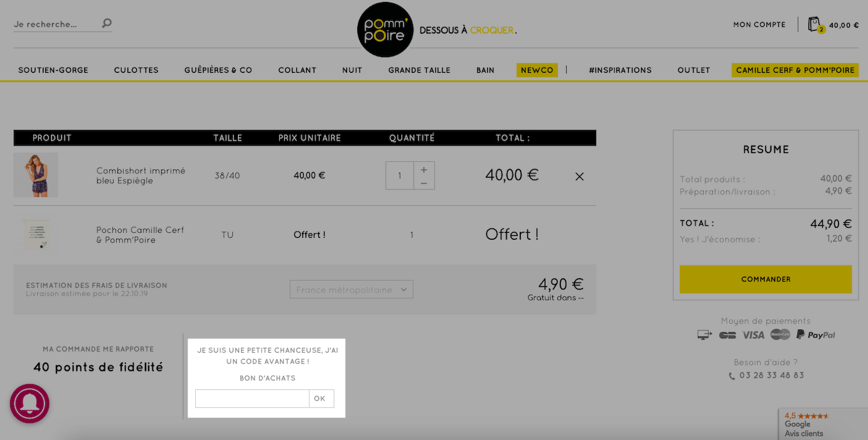Click the Commander button
Viewport: 868px width, 440px height.
(766, 279)
